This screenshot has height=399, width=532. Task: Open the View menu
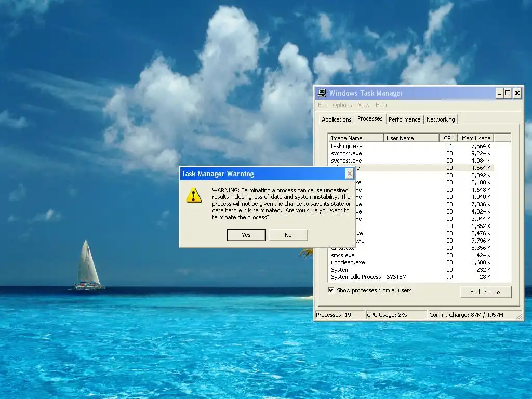(x=363, y=105)
